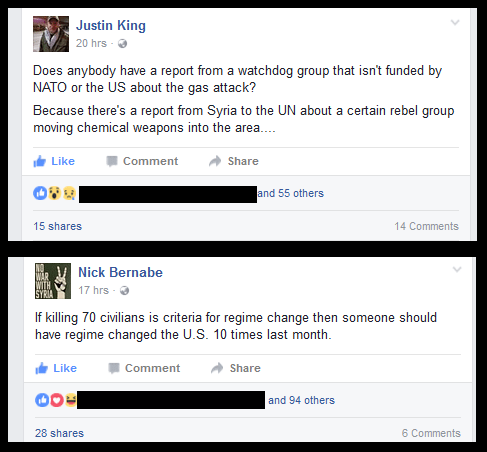Click the globe privacy icon on Justin King's post
Image resolution: width=487 pixels, height=452 pixels.
click(x=122, y=44)
